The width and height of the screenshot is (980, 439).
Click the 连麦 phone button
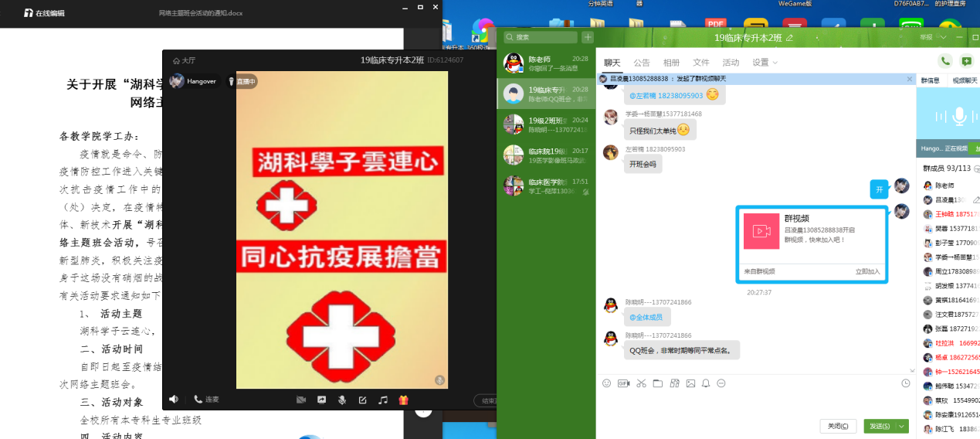pyautogui.click(x=206, y=400)
